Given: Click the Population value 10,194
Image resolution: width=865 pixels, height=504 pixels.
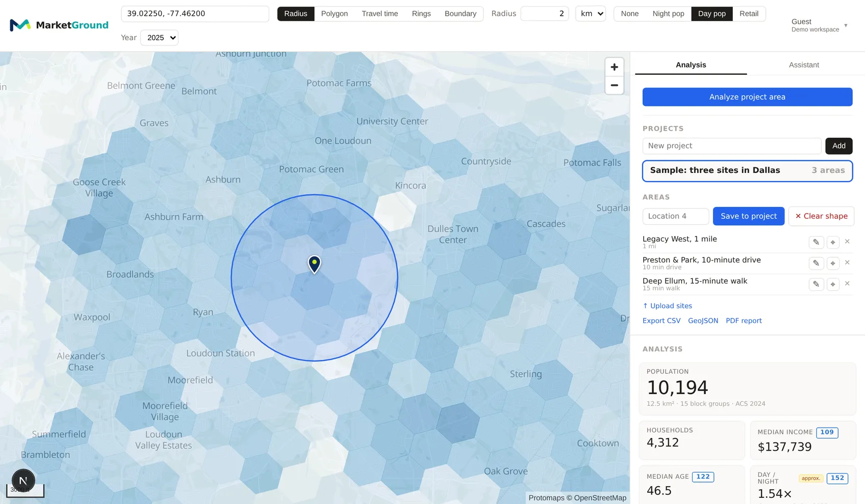Looking at the screenshot, I should tap(677, 388).
